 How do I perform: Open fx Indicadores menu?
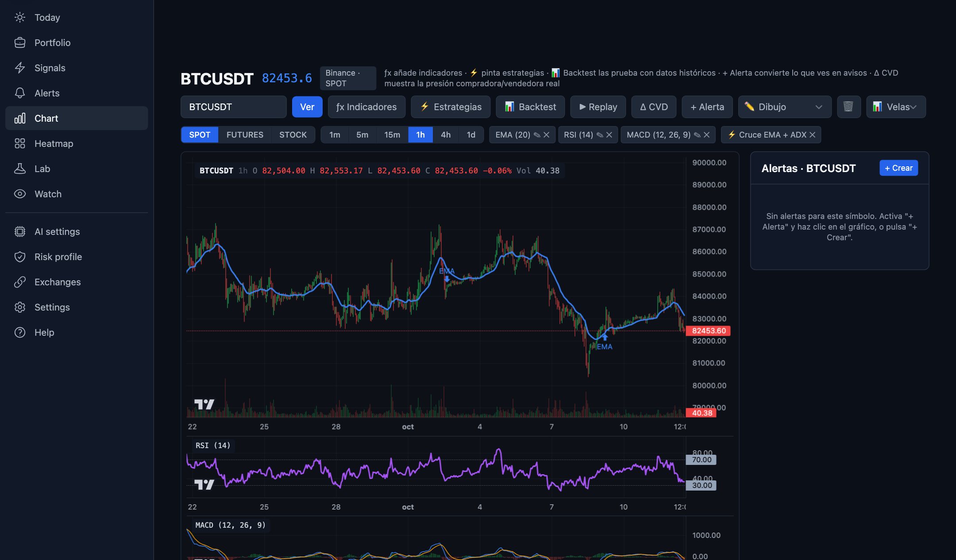[366, 107]
